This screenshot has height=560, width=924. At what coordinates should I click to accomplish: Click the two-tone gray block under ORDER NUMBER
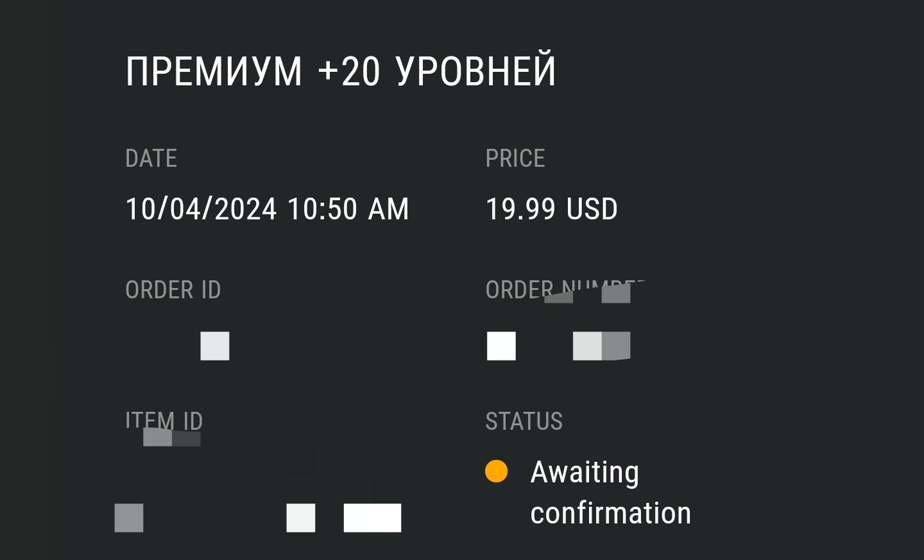[601, 346]
